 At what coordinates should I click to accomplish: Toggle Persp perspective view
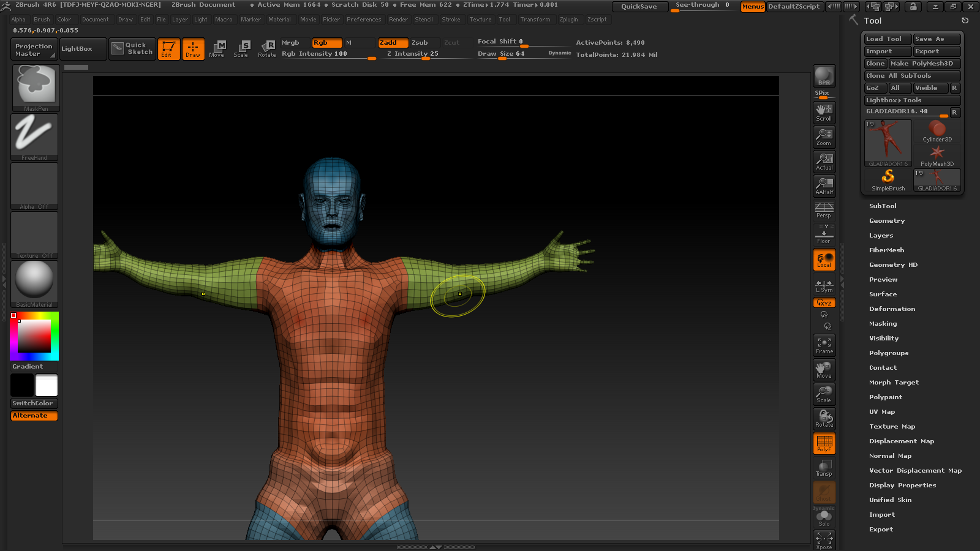click(x=824, y=210)
